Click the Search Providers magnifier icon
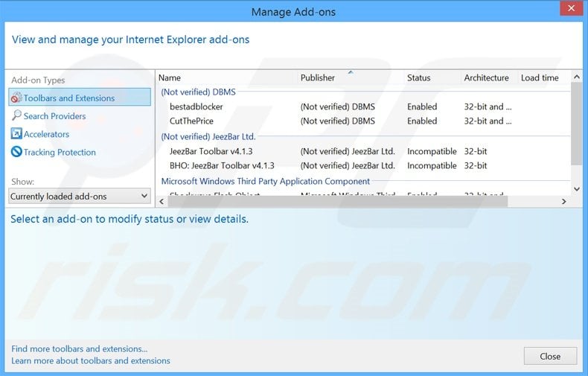Viewport: 588px width, 376px height. tap(16, 116)
